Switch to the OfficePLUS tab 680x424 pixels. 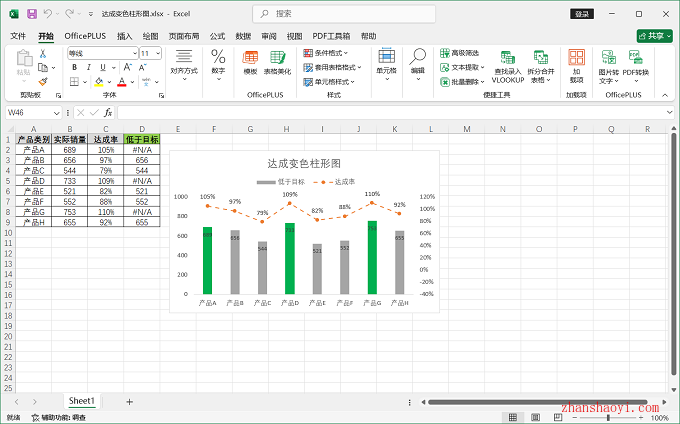coord(85,36)
